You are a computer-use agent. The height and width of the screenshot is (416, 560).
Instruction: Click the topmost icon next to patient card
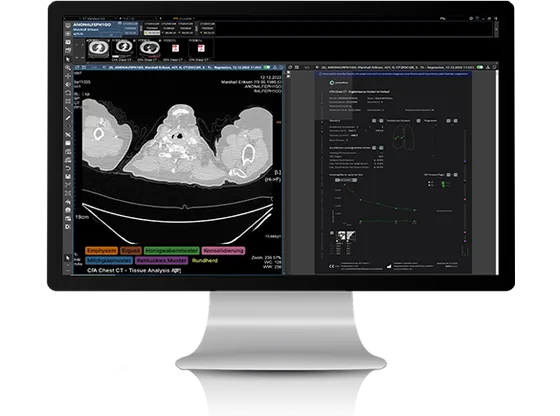pos(68,25)
